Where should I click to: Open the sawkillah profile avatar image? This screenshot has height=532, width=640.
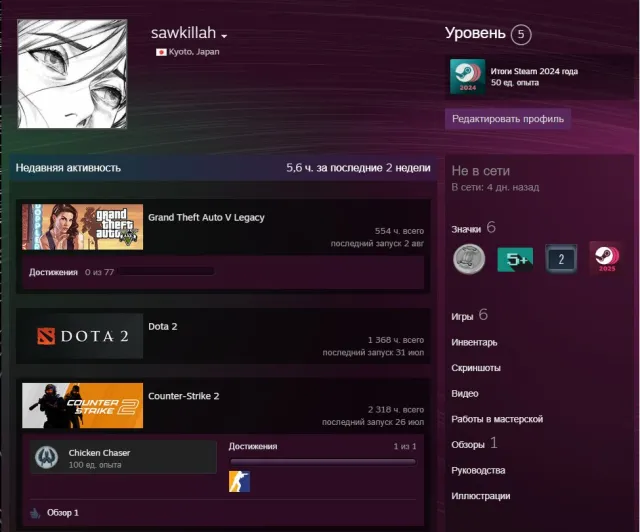pos(72,74)
